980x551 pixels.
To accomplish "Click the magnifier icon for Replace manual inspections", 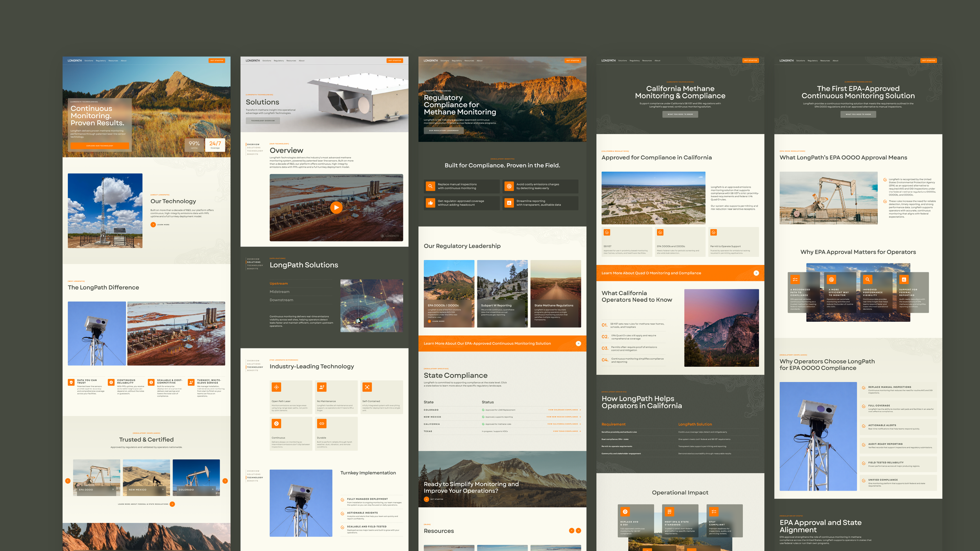I will click(430, 186).
